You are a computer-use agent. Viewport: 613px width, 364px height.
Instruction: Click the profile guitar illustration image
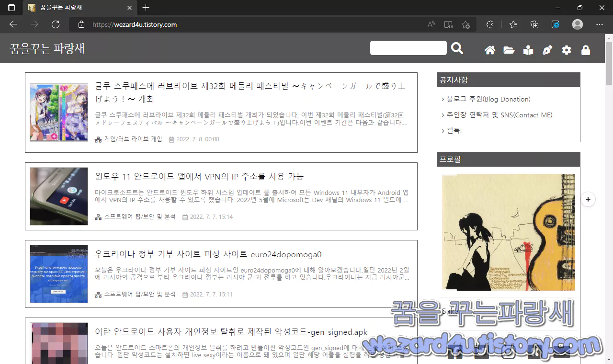pos(509,232)
